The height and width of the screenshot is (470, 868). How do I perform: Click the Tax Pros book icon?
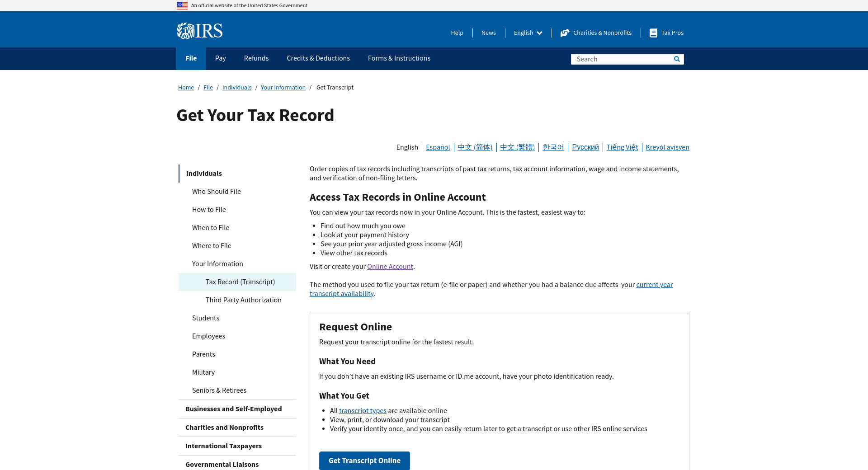653,33
